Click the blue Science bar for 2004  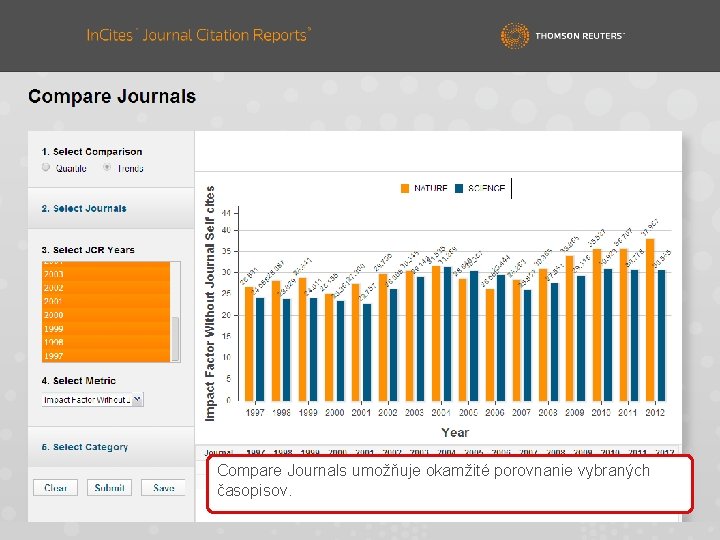click(x=447, y=334)
